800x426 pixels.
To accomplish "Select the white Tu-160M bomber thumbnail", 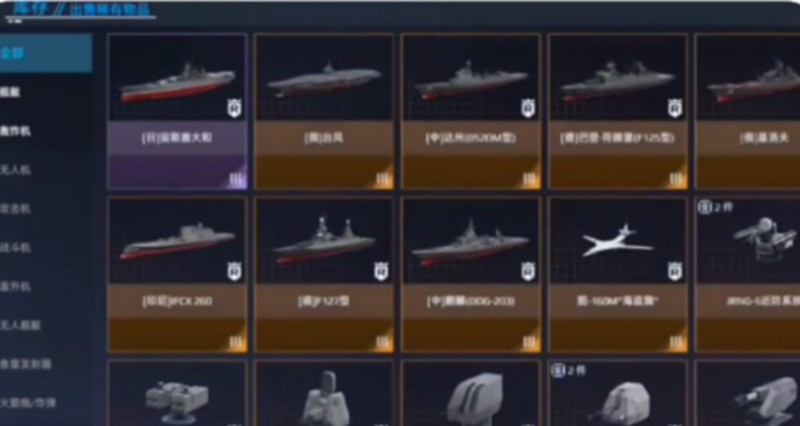I will click(x=618, y=240).
